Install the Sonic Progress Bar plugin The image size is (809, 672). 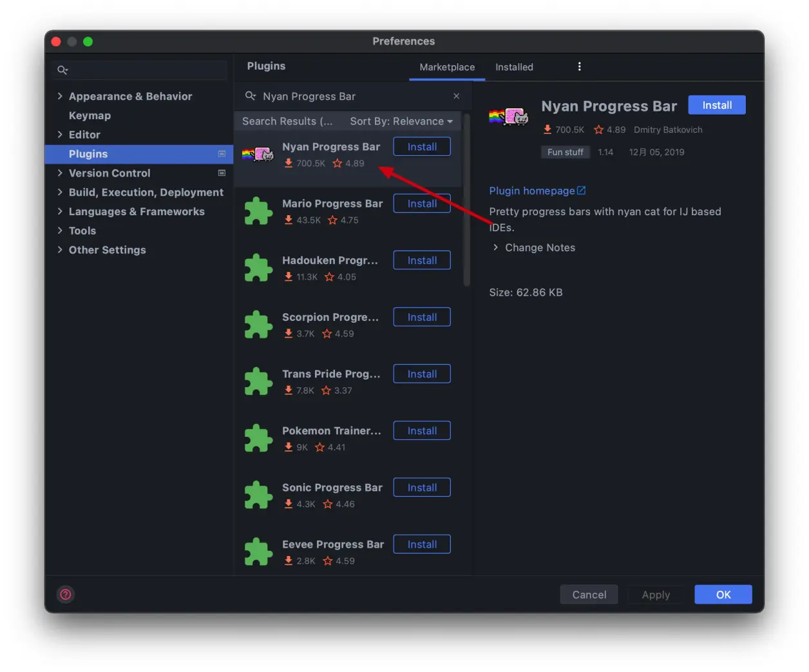click(x=422, y=488)
